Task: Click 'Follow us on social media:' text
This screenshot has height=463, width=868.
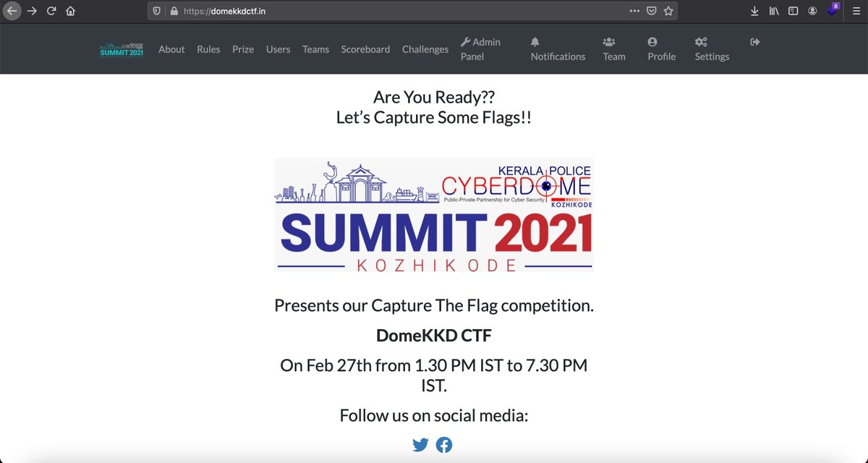Action: [434, 416]
